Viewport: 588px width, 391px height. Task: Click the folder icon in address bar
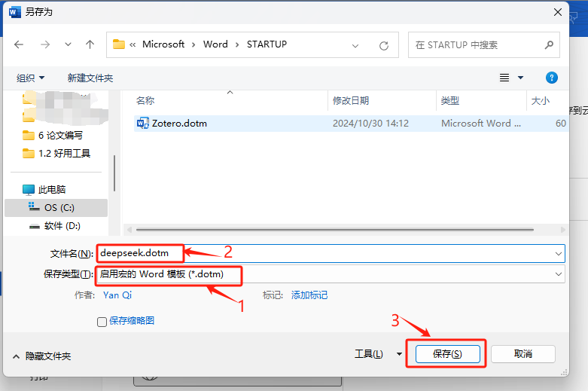coord(119,44)
